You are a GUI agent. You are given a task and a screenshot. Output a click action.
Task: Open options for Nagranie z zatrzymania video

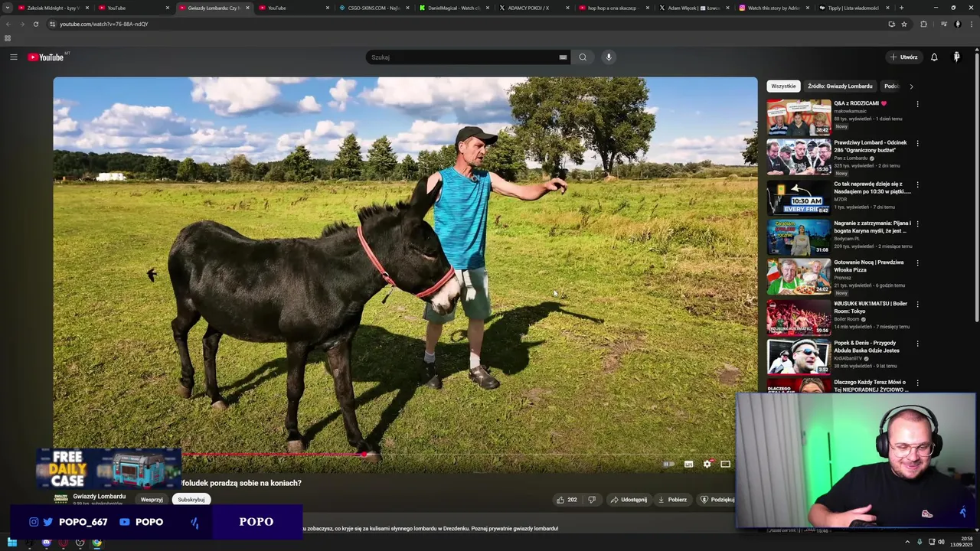(917, 223)
